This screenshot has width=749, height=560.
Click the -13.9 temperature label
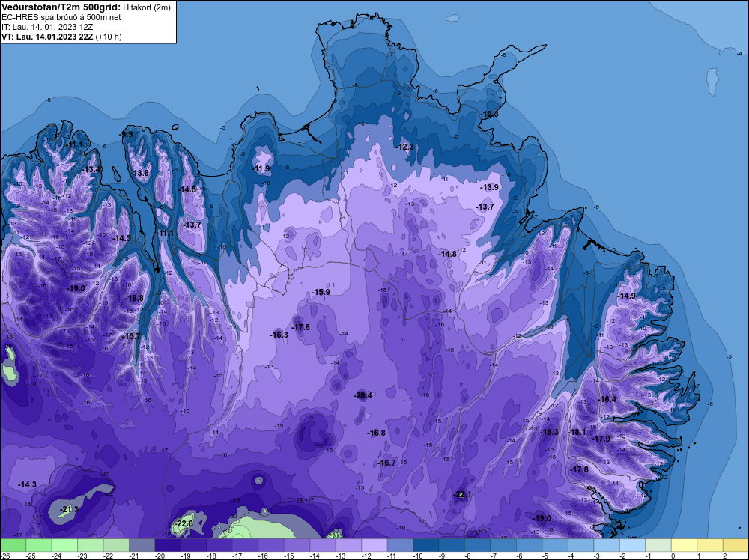(x=490, y=187)
